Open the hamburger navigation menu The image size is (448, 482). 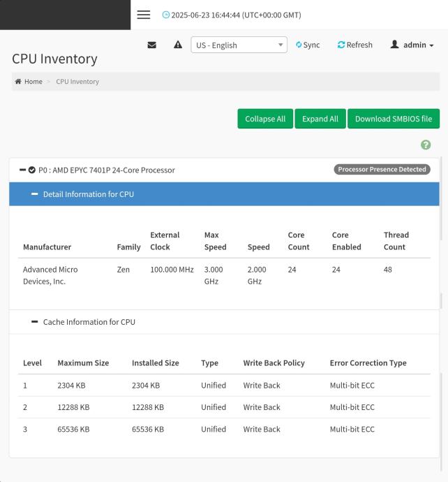[x=144, y=15]
